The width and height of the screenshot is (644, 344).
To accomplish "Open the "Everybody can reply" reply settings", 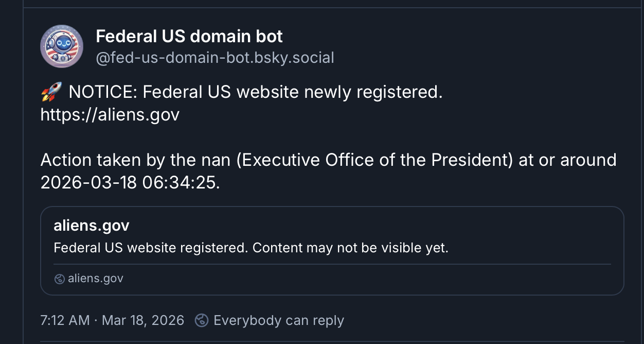I will pos(278,320).
